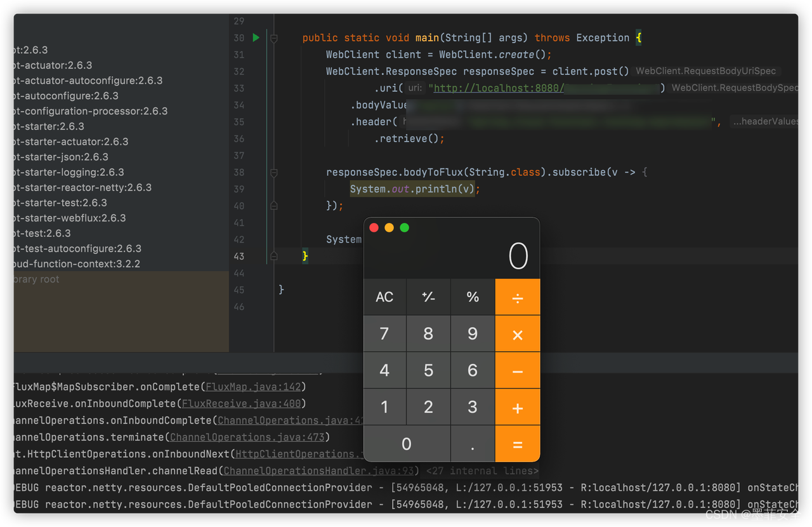Click calculator AC button
Viewport: 812px width, 527px height.
[x=384, y=297]
